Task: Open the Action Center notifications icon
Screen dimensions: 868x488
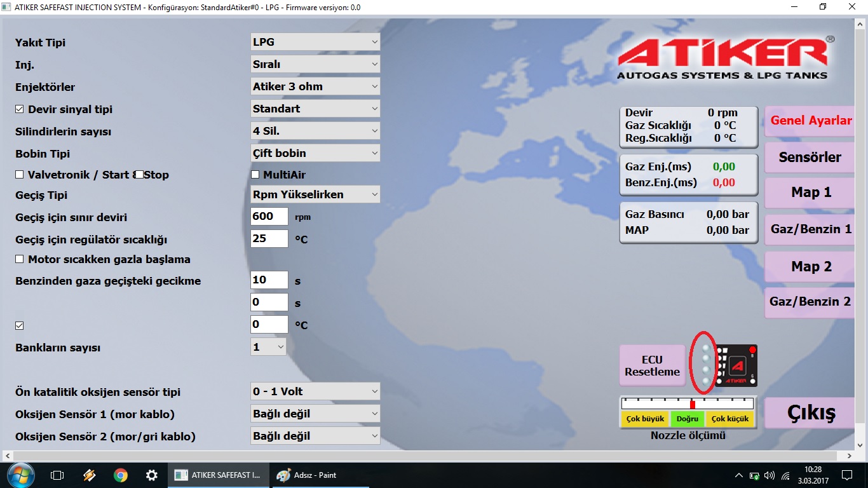Action: coord(846,475)
